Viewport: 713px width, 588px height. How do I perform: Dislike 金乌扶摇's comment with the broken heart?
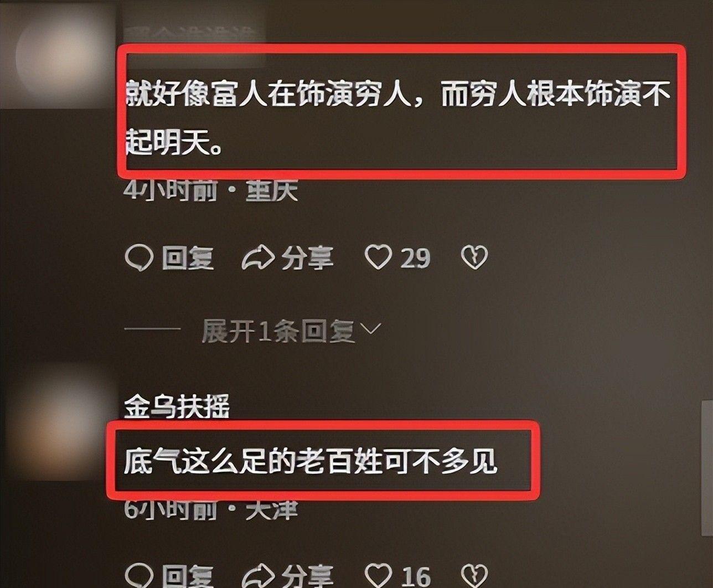coord(474,575)
